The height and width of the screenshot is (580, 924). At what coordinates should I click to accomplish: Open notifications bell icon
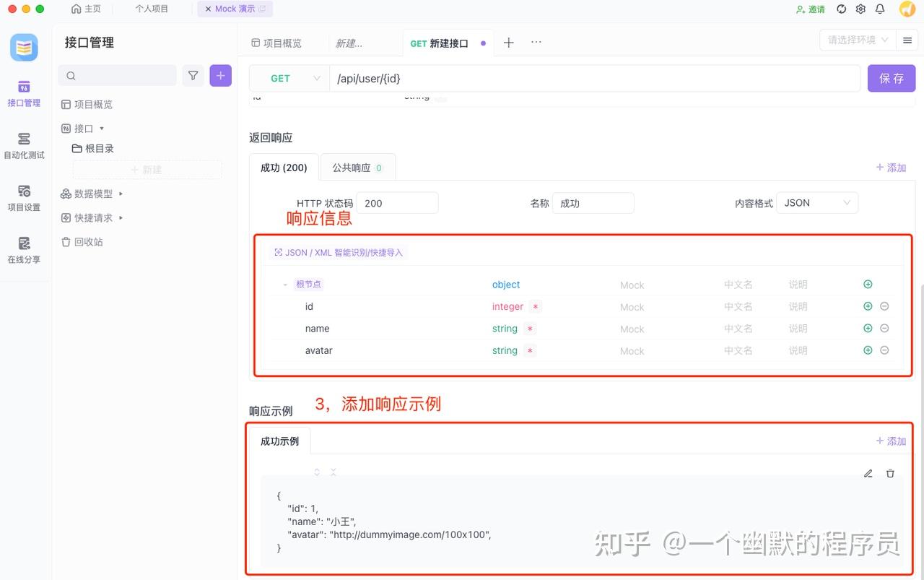click(x=880, y=9)
